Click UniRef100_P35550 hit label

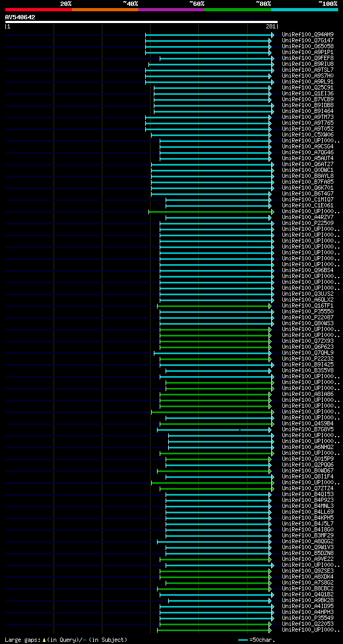click(308, 311)
